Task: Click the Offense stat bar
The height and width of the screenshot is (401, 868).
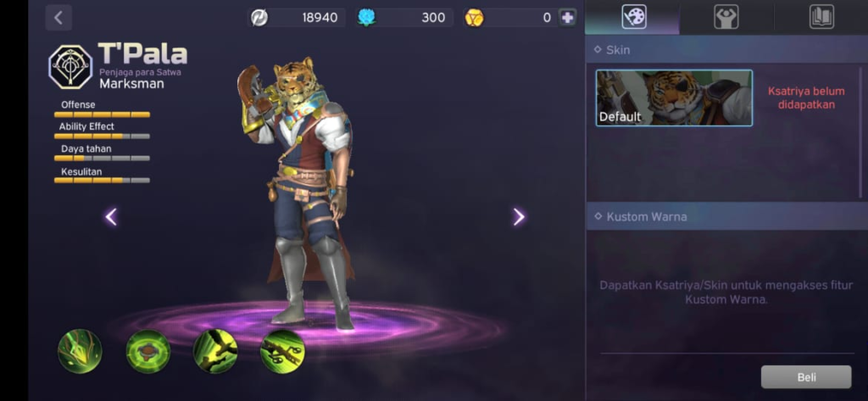Action: pos(102,115)
